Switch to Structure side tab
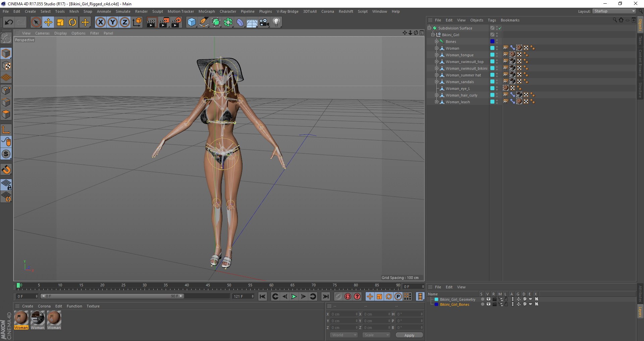Viewport: 644px width, 341px height. [x=640, y=90]
